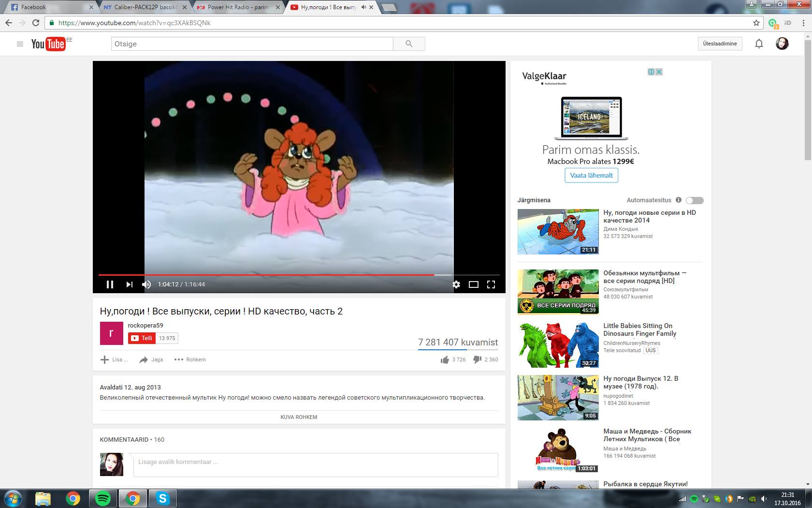The image size is (812, 508).
Task: Go to YouTube home via logo
Action: click(x=48, y=44)
